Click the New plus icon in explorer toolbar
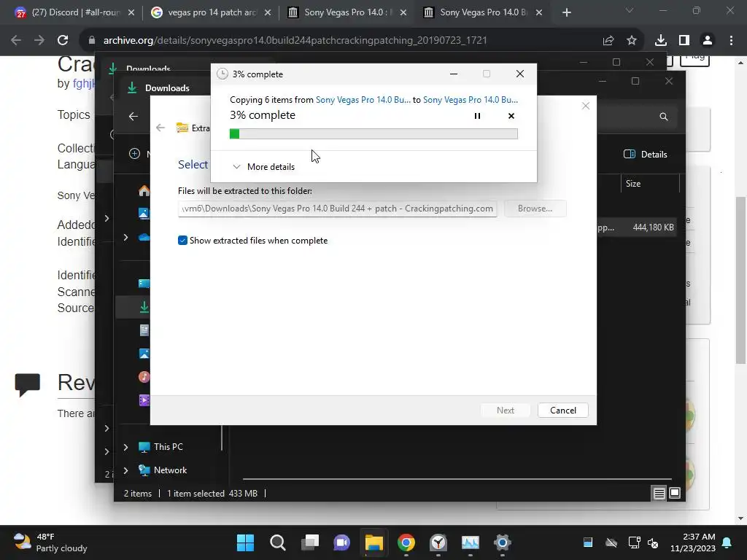The image size is (747, 560). click(135, 154)
